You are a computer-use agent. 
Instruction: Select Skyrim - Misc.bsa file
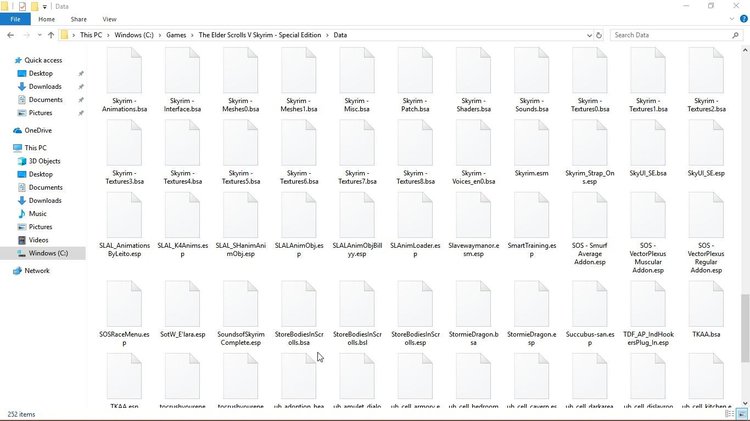click(x=357, y=80)
